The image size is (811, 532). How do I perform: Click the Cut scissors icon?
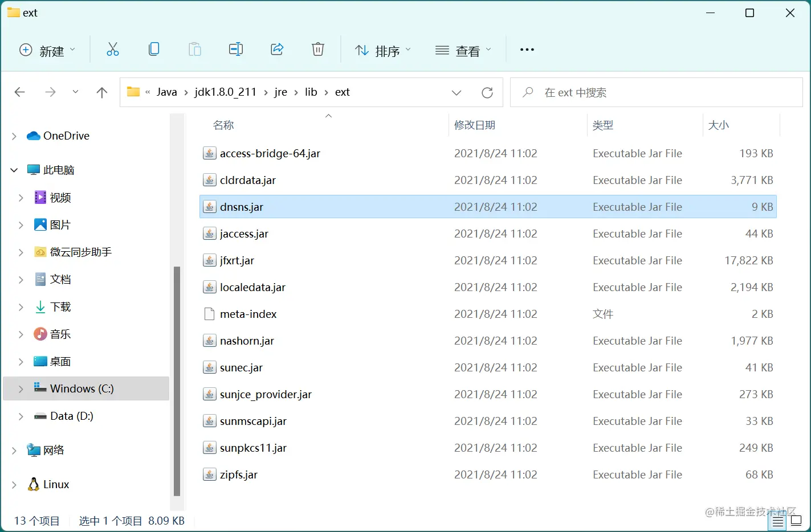[113, 50]
